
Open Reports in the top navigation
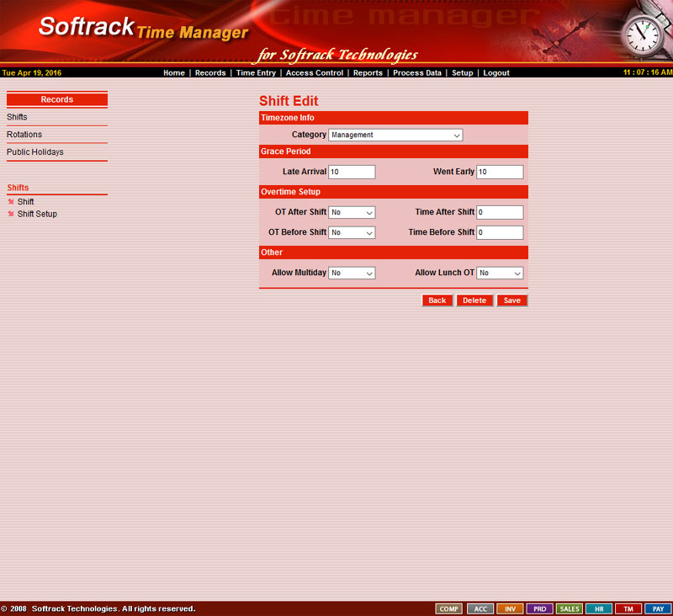point(368,73)
